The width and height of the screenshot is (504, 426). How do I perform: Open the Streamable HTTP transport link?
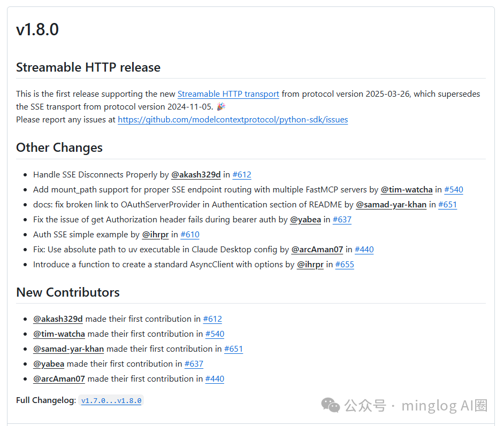(228, 94)
